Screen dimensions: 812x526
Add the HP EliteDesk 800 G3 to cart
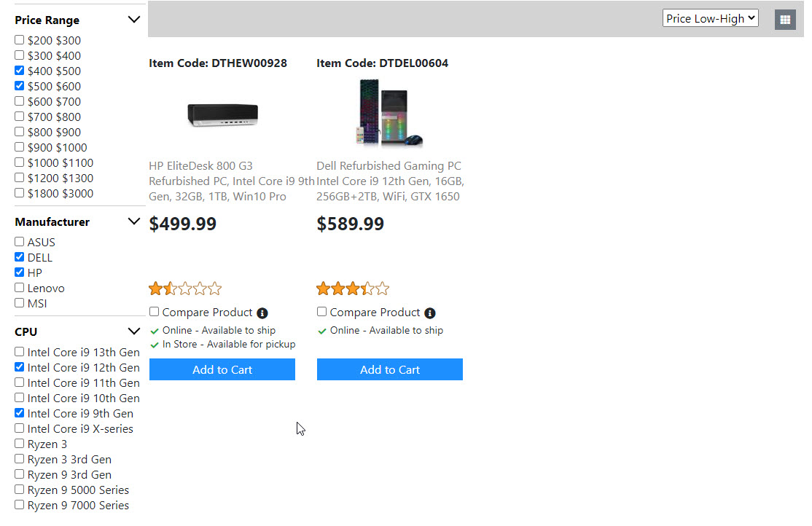222,369
